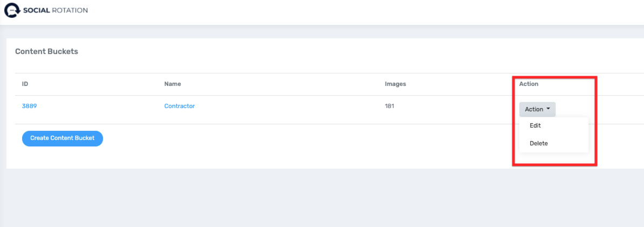
Task: Click empty space in the Contractor row
Action: click(291, 111)
